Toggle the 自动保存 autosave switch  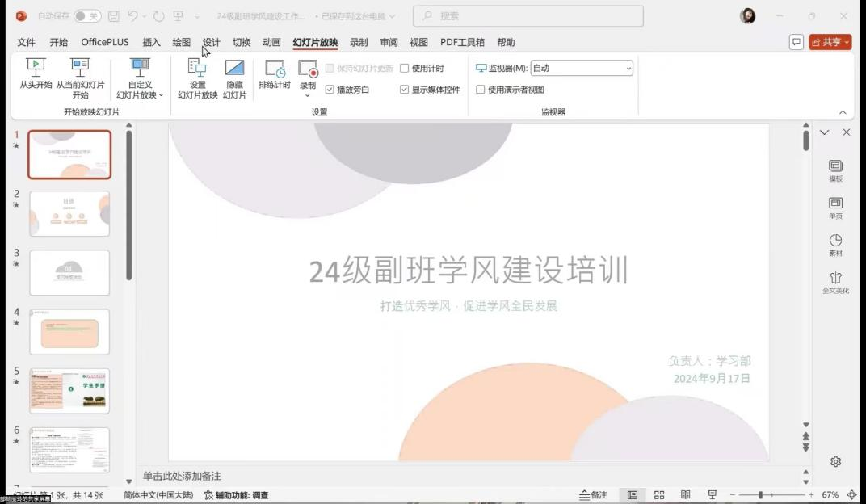pos(86,16)
